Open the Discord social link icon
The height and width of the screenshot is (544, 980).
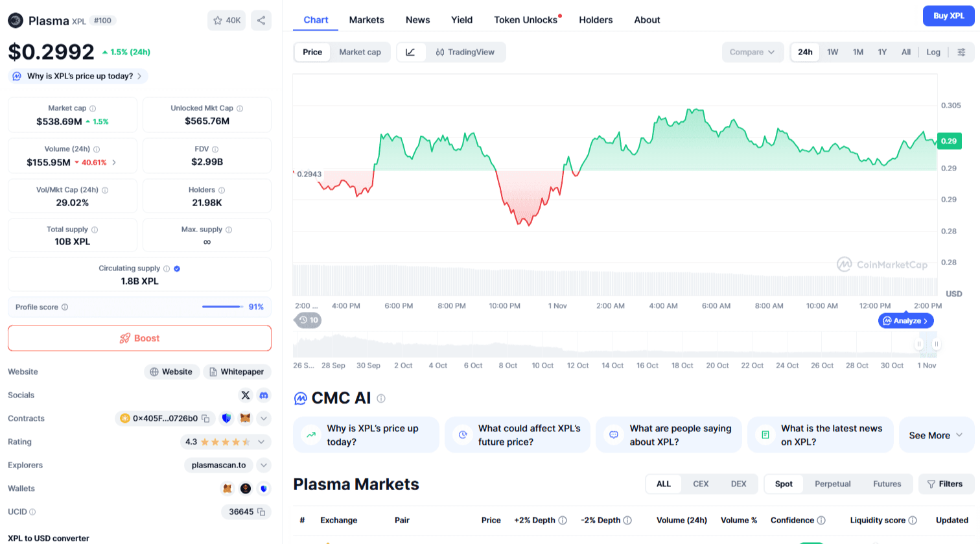tap(264, 395)
